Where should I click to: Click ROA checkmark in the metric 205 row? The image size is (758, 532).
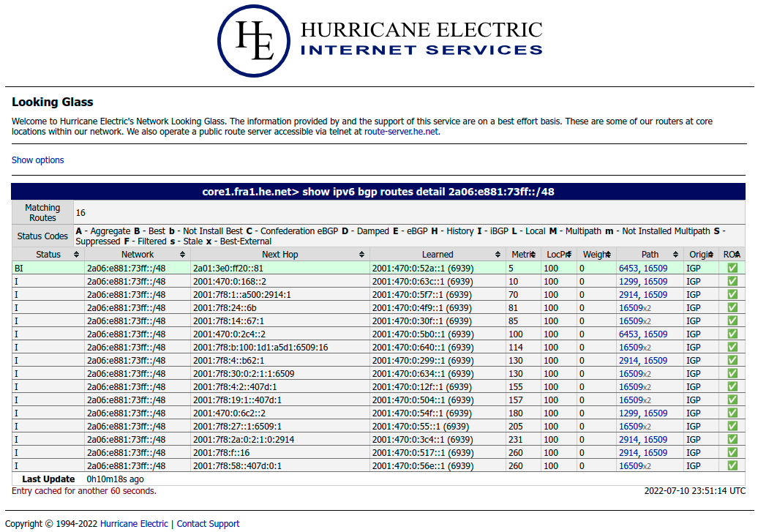(x=732, y=426)
